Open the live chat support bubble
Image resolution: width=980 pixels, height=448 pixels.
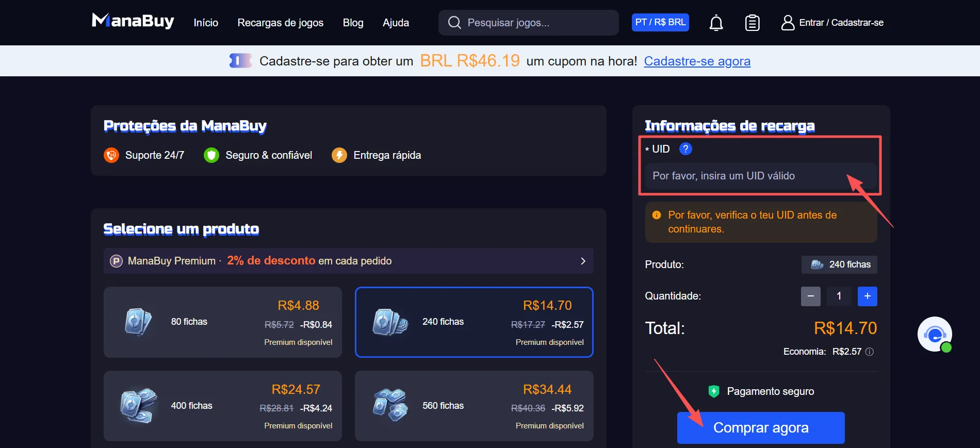(x=935, y=335)
